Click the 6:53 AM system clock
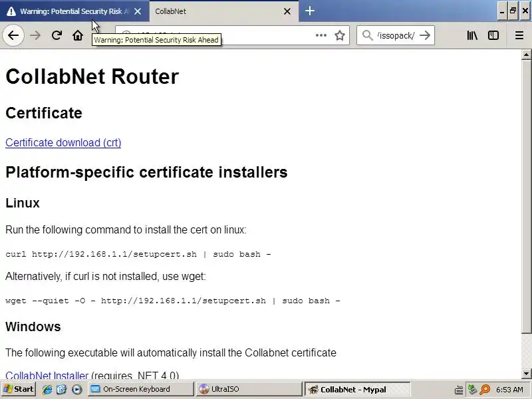This screenshot has width=532, height=399. pyautogui.click(x=509, y=390)
